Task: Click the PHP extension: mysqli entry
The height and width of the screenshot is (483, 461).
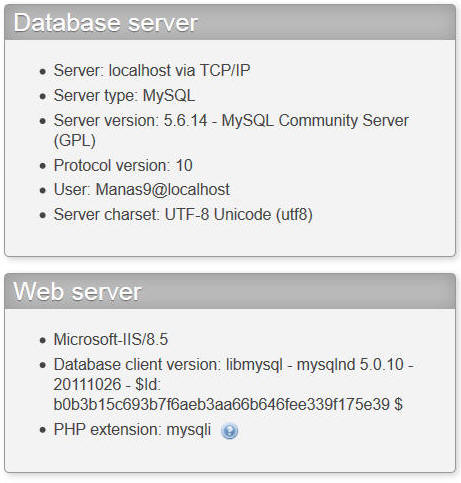Action: click(132, 429)
